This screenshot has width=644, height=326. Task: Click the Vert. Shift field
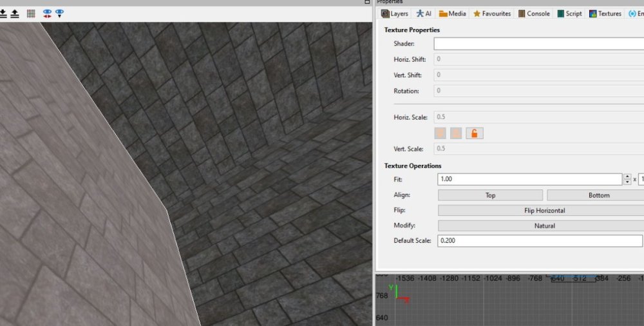pos(539,75)
